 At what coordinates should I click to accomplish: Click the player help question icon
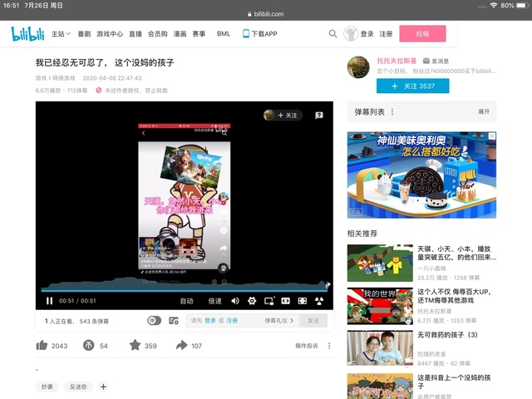point(319,116)
